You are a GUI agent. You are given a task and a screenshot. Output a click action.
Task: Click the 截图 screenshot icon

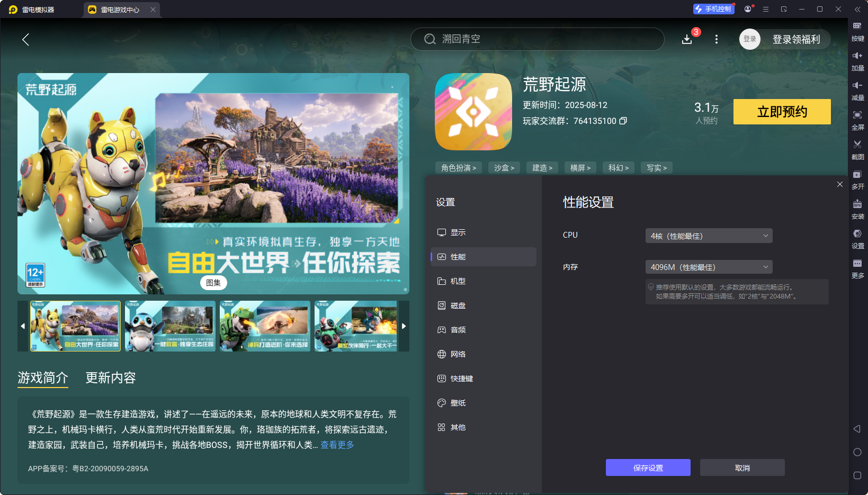click(x=858, y=149)
